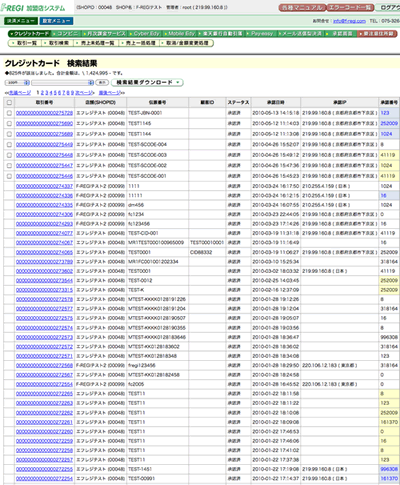Check the box for TEST-JBN-0001 row
The image size is (400, 485).
[x=9, y=113]
